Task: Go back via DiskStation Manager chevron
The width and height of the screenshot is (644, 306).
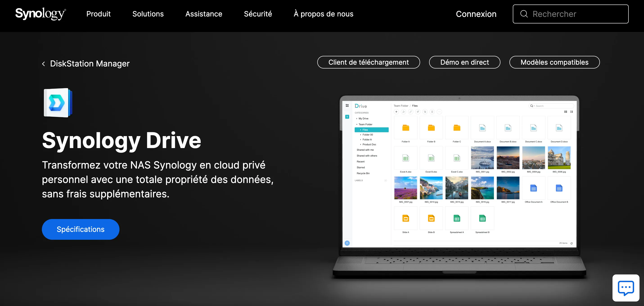Action: [x=43, y=64]
